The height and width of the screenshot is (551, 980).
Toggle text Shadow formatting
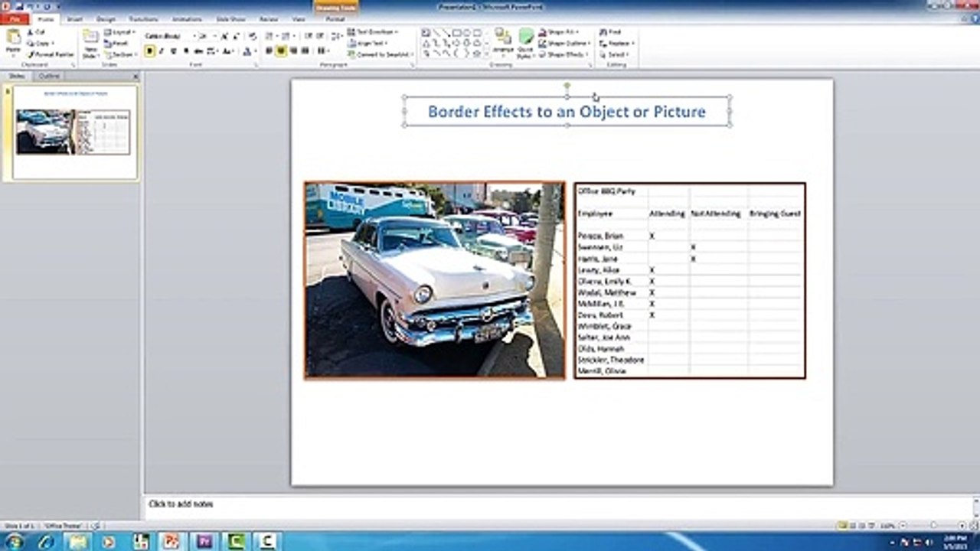click(x=186, y=51)
